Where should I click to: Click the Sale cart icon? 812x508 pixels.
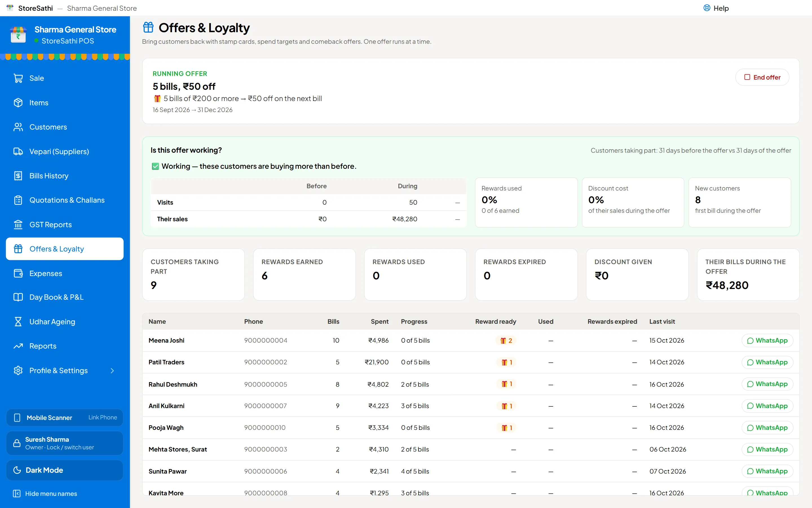(18, 78)
